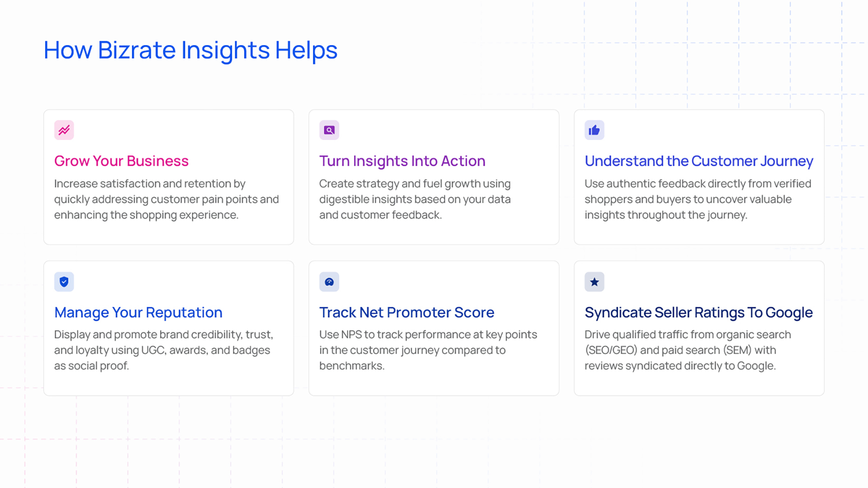Click the blue shield checkmark icon
The height and width of the screenshot is (488, 868).
[x=64, y=282]
